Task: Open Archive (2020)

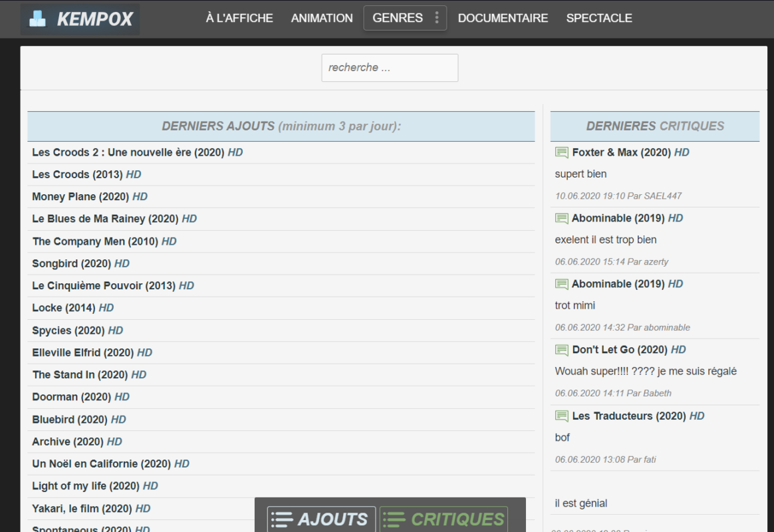Action: tap(77, 442)
